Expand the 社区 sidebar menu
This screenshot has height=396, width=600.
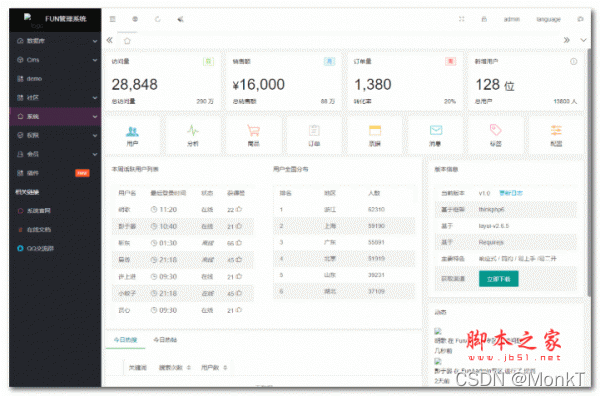pos(55,98)
